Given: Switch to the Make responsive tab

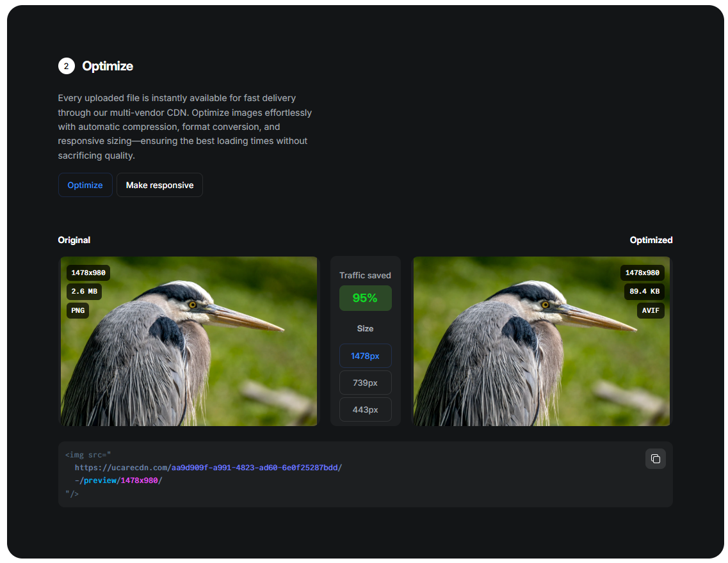Looking at the screenshot, I should point(159,185).
